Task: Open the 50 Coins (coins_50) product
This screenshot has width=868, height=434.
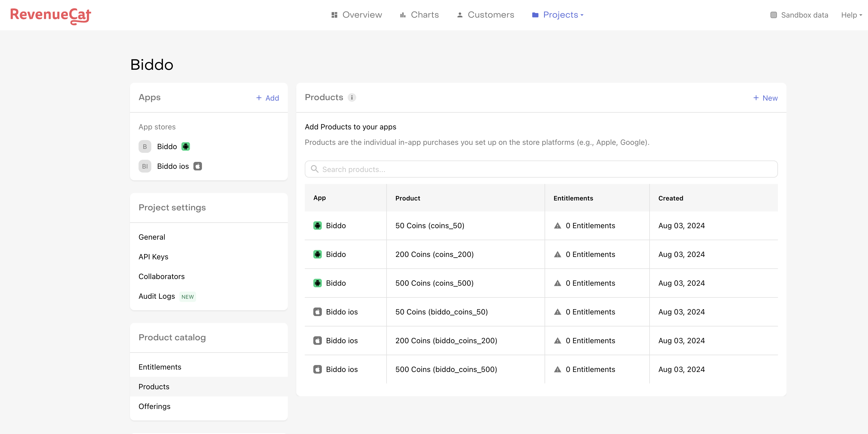Action: (x=430, y=226)
